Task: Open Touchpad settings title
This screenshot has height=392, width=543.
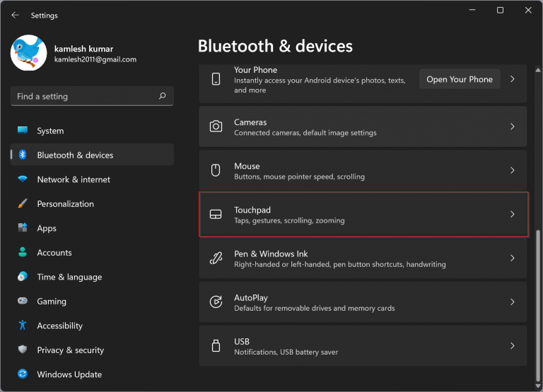Action: tap(252, 210)
